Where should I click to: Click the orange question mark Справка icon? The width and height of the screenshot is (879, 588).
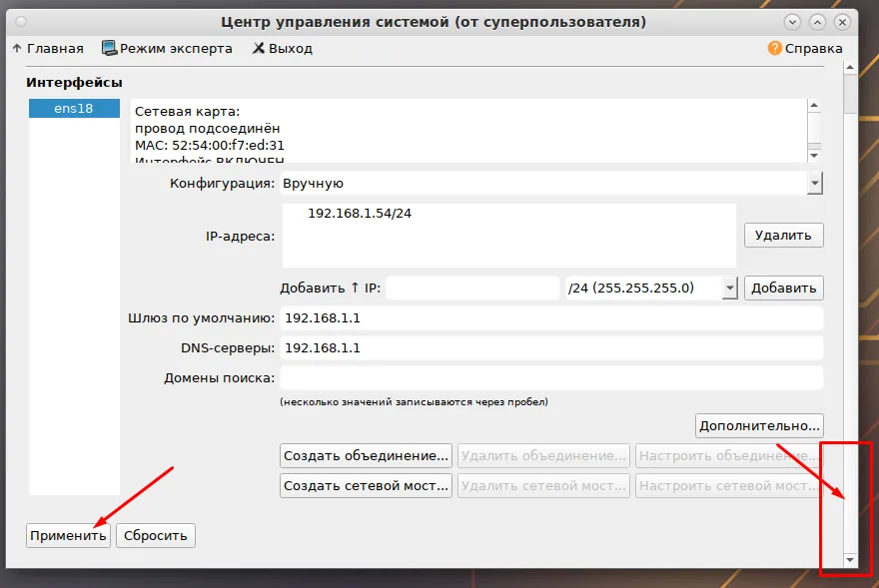pos(774,49)
